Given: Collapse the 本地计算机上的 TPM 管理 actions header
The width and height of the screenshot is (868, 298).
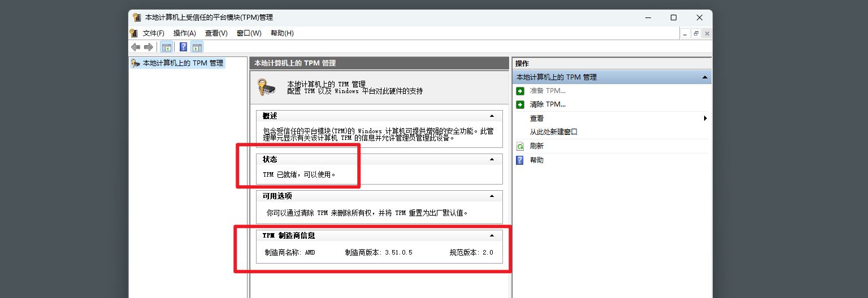Looking at the screenshot, I should point(704,77).
